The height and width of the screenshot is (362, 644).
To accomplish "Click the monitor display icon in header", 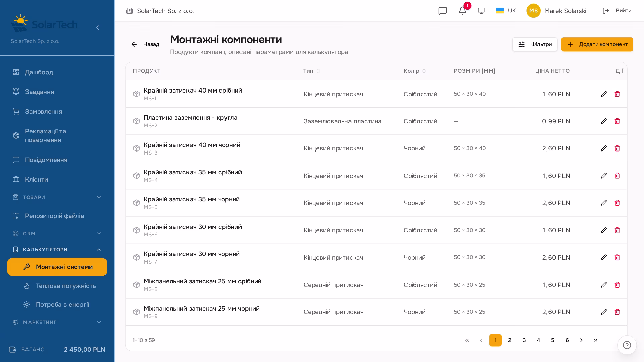I will coord(481,11).
